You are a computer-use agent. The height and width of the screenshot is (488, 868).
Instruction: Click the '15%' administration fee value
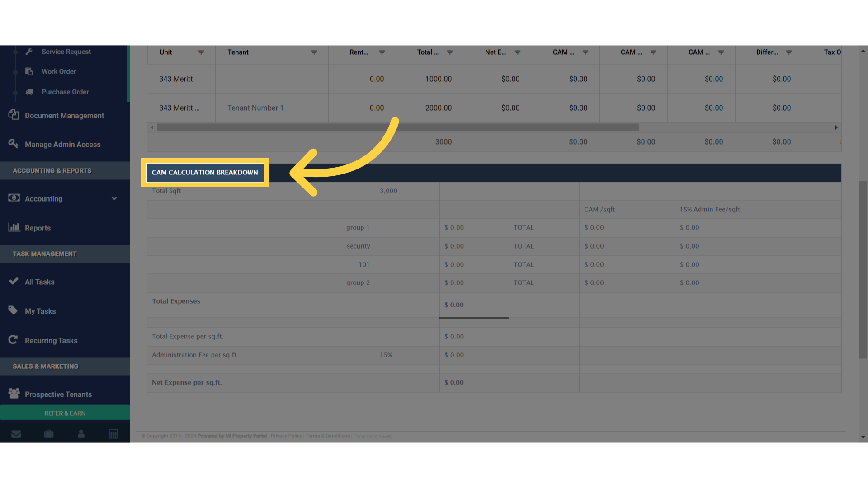(x=386, y=355)
